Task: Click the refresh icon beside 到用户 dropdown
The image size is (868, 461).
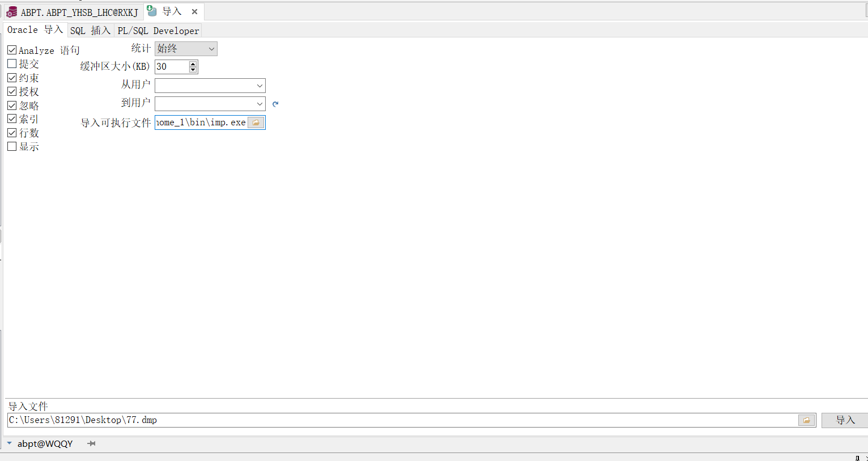Action: point(275,104)
